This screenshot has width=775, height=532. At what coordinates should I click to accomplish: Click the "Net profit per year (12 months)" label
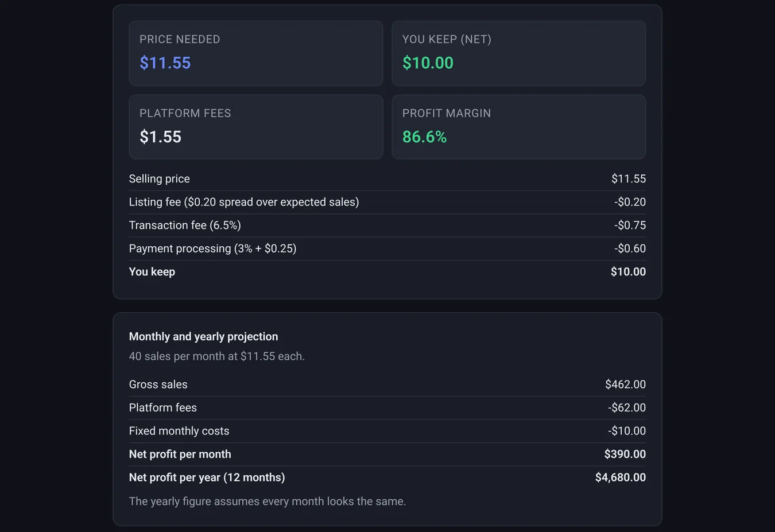pyautogui.click(x=207, y=477)
